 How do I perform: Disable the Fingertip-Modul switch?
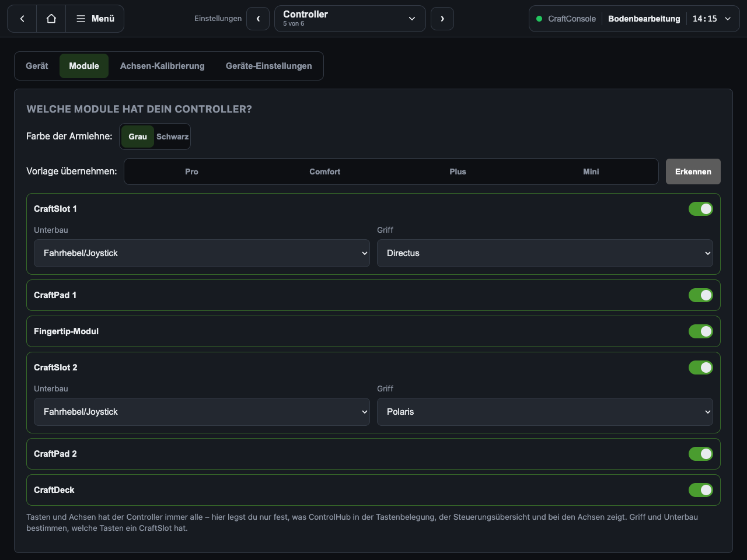(x=701, y=331)
